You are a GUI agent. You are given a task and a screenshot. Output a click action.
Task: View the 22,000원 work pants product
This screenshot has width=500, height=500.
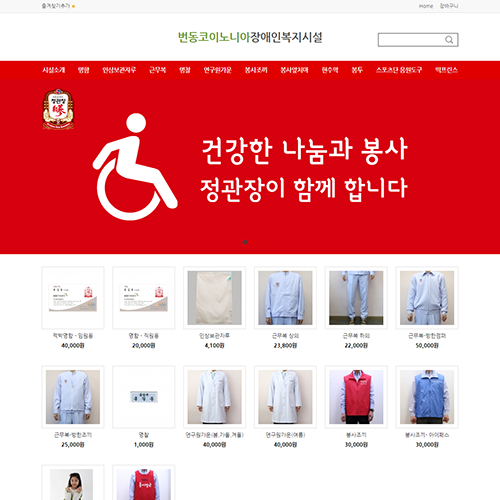(356, 298)
